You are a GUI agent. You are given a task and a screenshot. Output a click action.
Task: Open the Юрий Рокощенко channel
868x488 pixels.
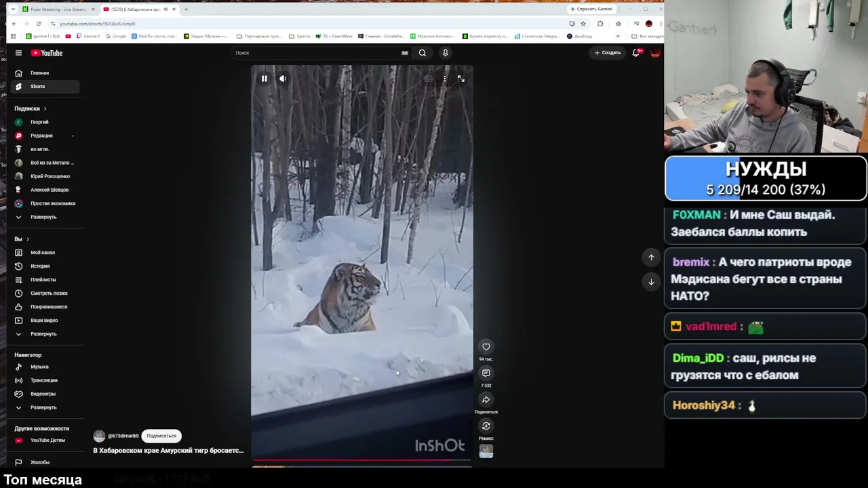(x=45, y=176)
